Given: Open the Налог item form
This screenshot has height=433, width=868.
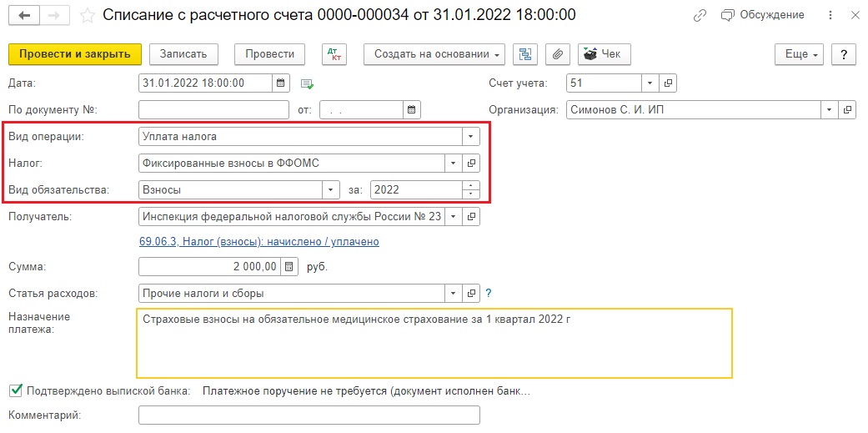Looking at the screenshot, I should pyautogui.click(x=472, y=163).
